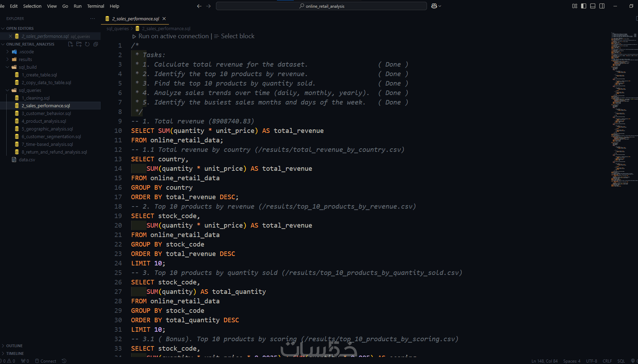Open the Help menu
Viewport: 638px width, 364px height.
click(x=114, y=6)
